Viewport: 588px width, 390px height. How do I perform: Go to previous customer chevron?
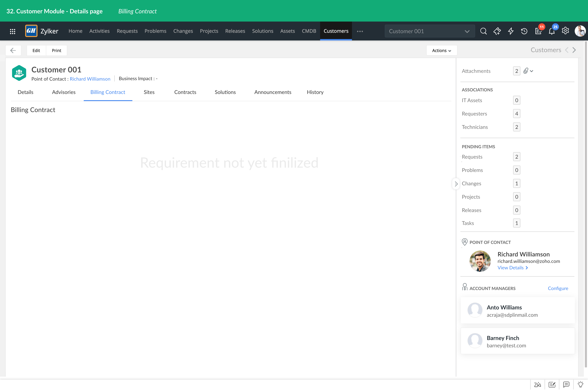point(567,50)
